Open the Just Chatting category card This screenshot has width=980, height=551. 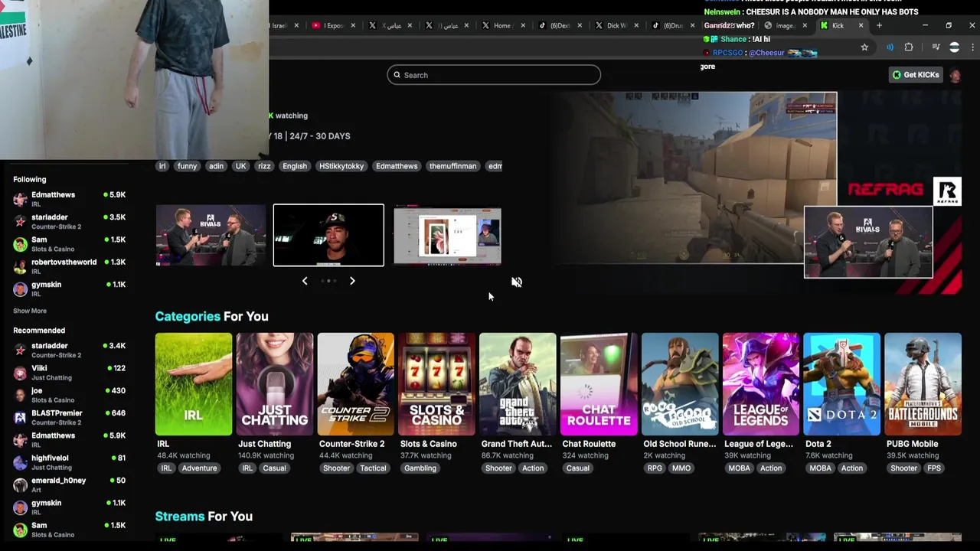(x=274, y=384)
